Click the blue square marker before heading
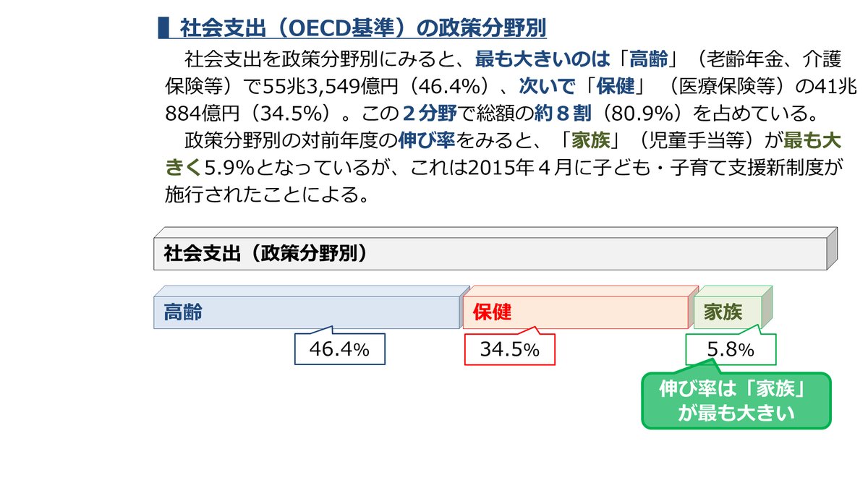This screenshot has height=488, width=868. tap(163, 28)
